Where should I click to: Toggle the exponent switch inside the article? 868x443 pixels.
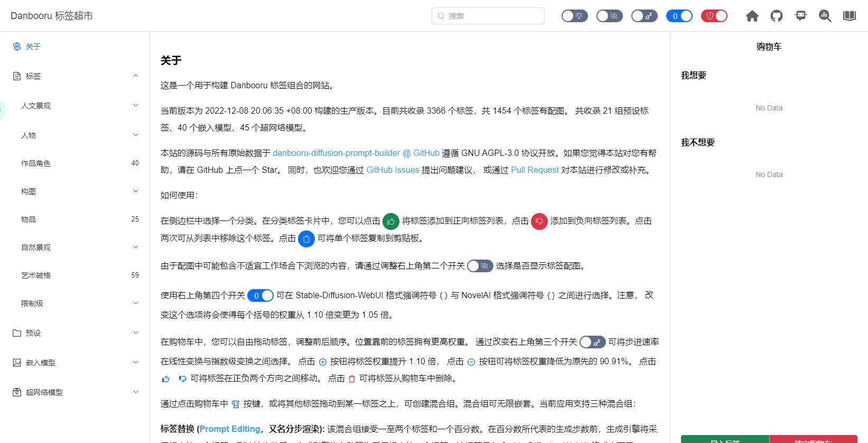tap(593, 342)
